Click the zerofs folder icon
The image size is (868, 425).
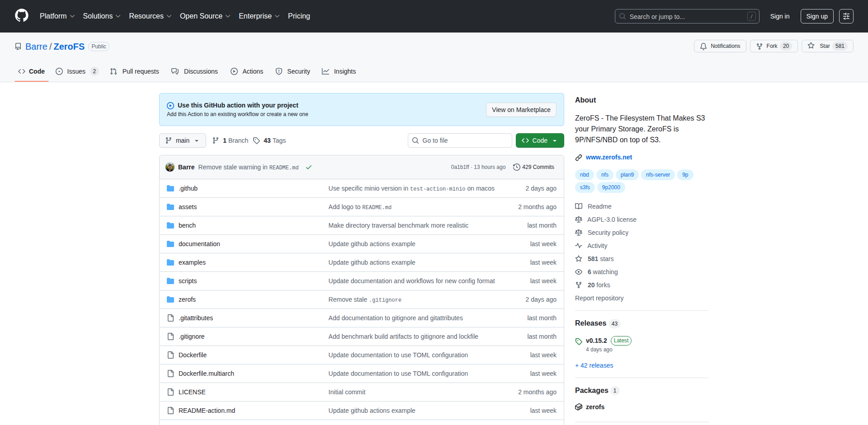click(x=170, y=299)
